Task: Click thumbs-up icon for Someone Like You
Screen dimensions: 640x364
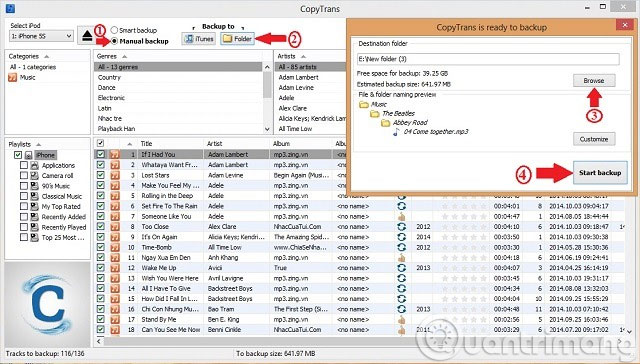Action: 402,216
